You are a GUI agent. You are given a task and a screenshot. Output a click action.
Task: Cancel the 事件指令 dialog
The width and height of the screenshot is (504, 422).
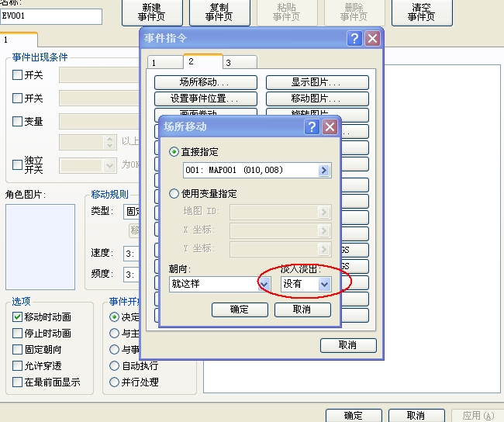tap(348, 345)
